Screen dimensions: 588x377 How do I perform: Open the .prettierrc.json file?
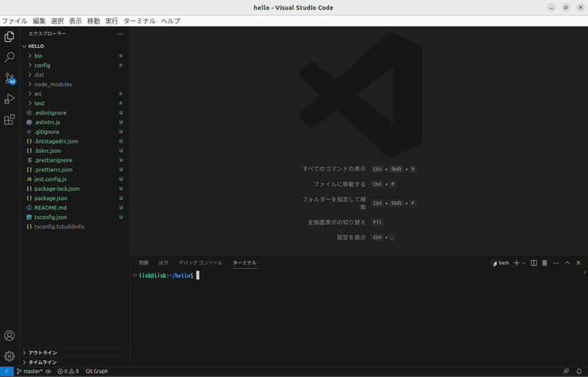pyautogui.click(x=75, y=170)
